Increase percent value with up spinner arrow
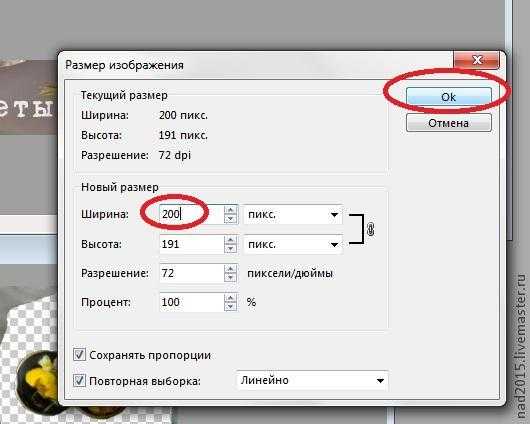Viewport: 530px width, 424px height. 231,298
